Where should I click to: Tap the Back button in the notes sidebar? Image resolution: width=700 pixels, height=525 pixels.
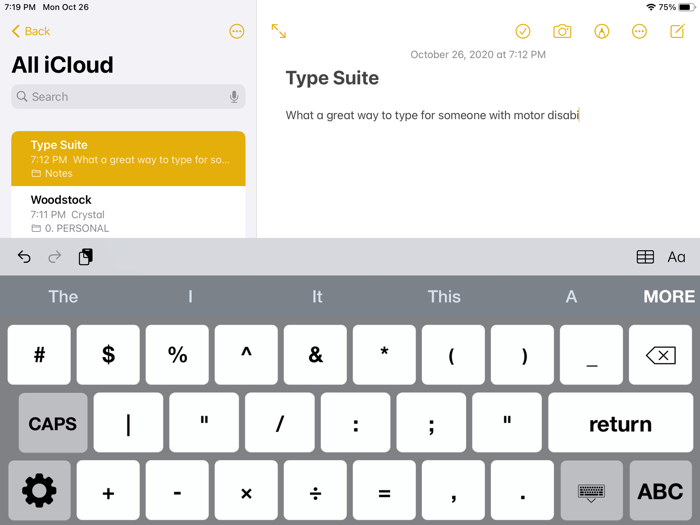click(30, 31)
